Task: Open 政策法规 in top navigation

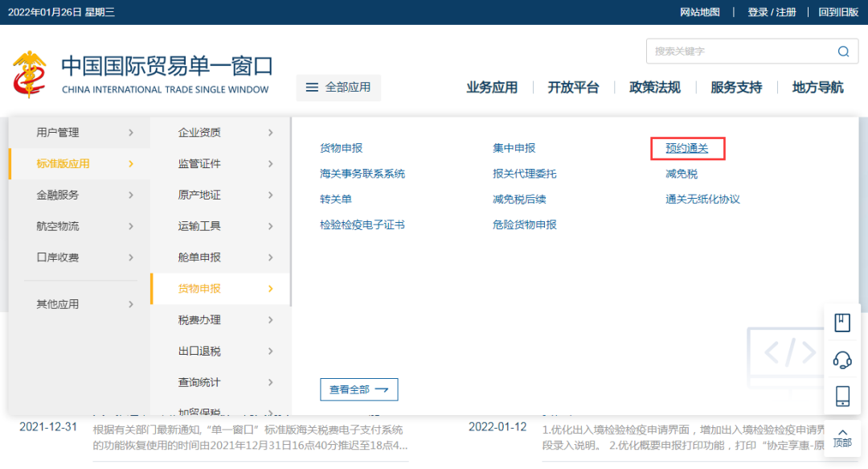Action: pos(654,88)
